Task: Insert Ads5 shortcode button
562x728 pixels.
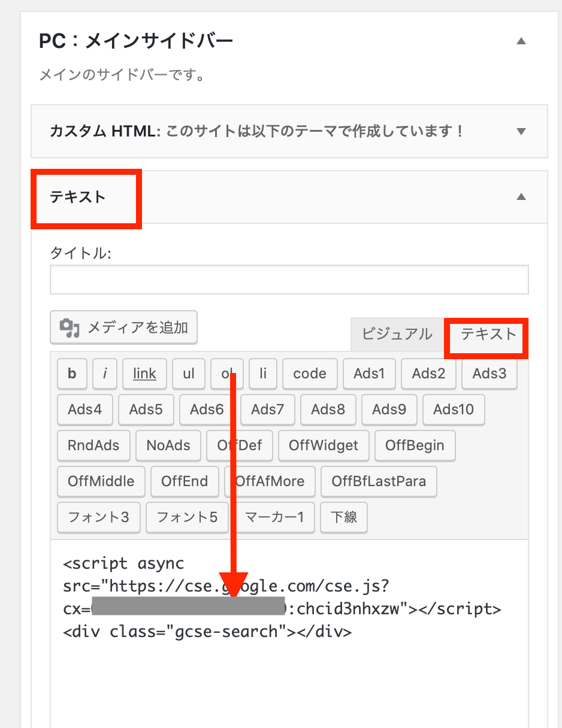Action: [x=146, y=409]
